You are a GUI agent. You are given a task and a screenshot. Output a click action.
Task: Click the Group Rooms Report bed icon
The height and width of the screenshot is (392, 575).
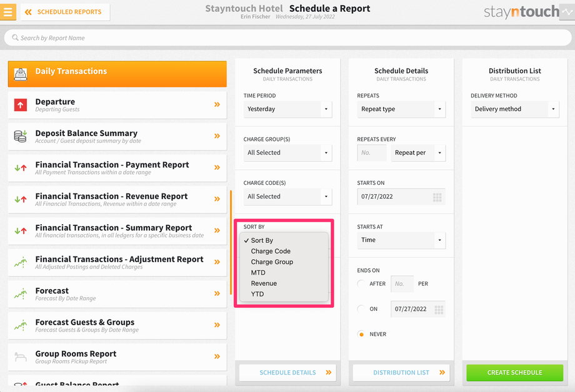pos(21,356)
